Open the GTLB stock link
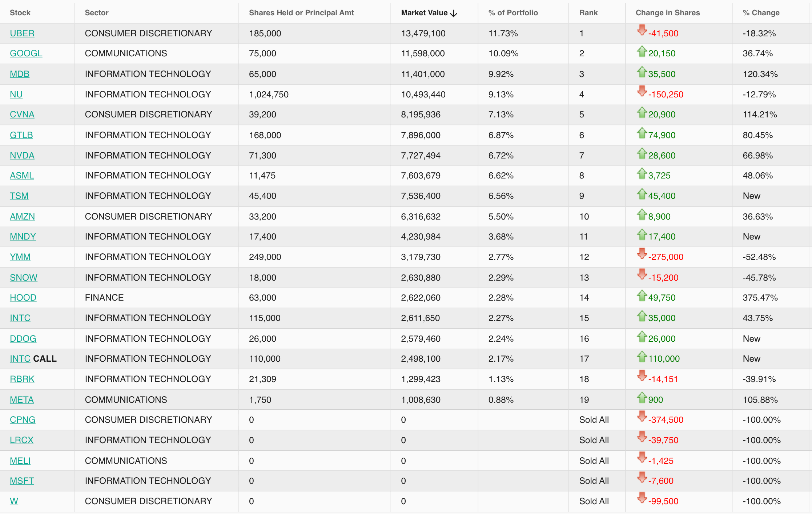The image size is (812, 514). click(21, 135)
